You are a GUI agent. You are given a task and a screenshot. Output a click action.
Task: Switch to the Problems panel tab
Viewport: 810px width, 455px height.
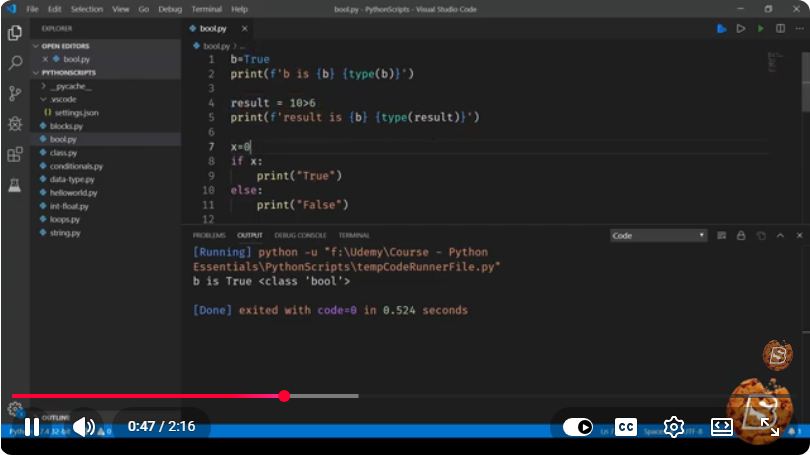tap(209, 236)
